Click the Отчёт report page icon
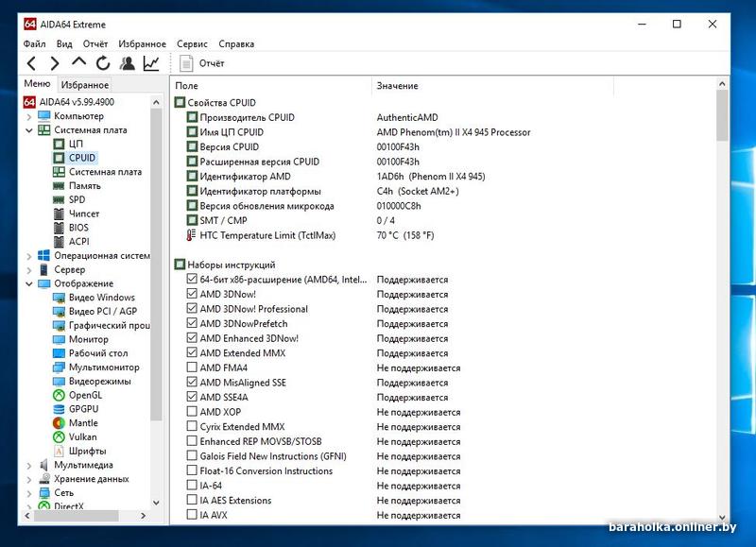Image resolution: width=756 pixels, height=547 pixels. [186, 63]
